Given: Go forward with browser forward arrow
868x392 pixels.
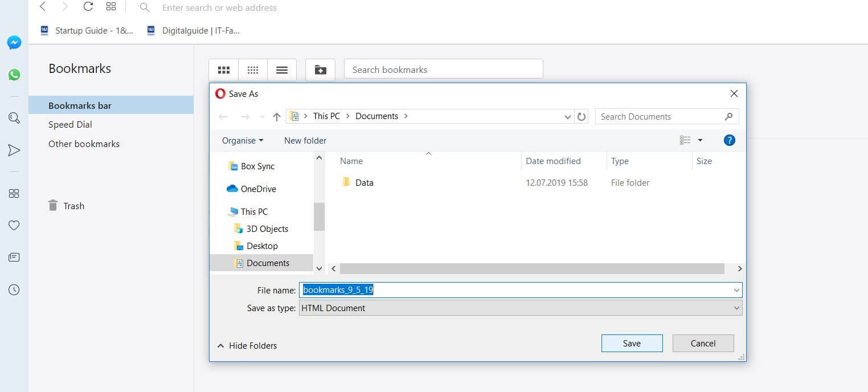Looking at the screenshot, I should click(x=65, y=7).
